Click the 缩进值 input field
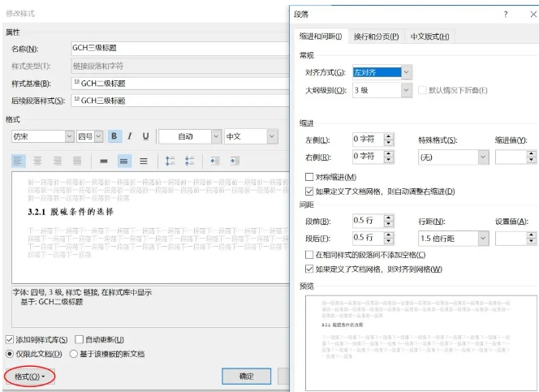Viewport: 539px width, 392px height. [x=511, y=157]
